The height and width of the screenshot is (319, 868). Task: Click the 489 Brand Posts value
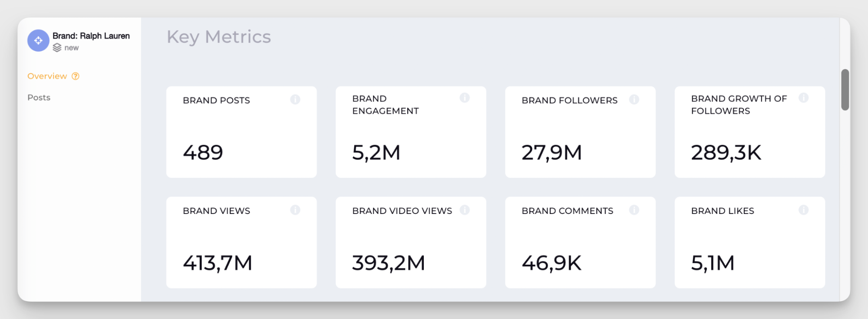point(203,153)
